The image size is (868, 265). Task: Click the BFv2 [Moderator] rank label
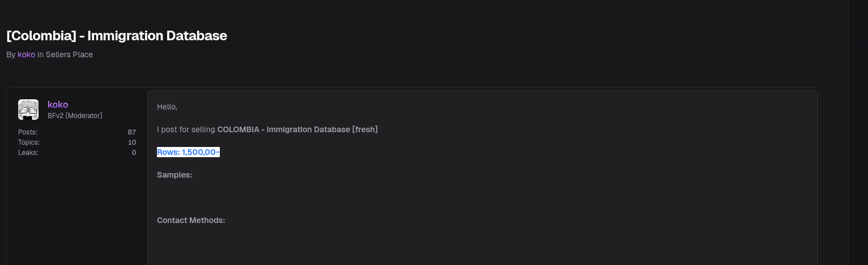coord(75,116)
